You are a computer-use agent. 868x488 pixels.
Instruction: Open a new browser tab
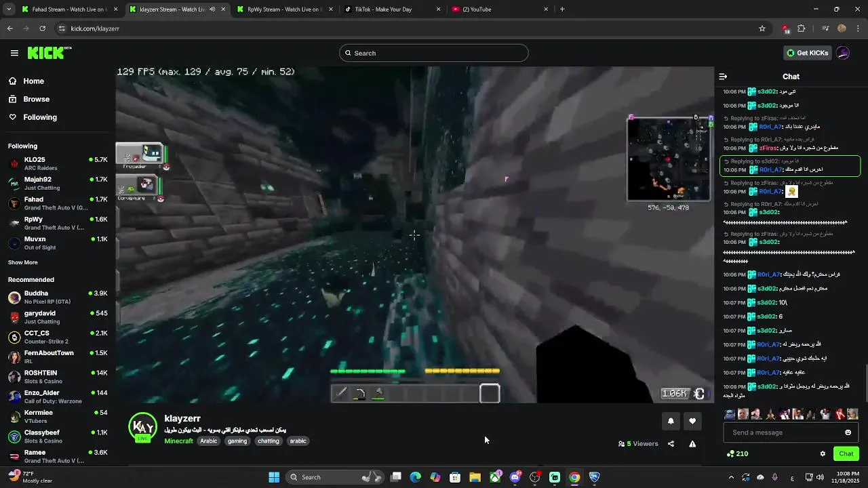pyautogui.click(x=562, y=9)
